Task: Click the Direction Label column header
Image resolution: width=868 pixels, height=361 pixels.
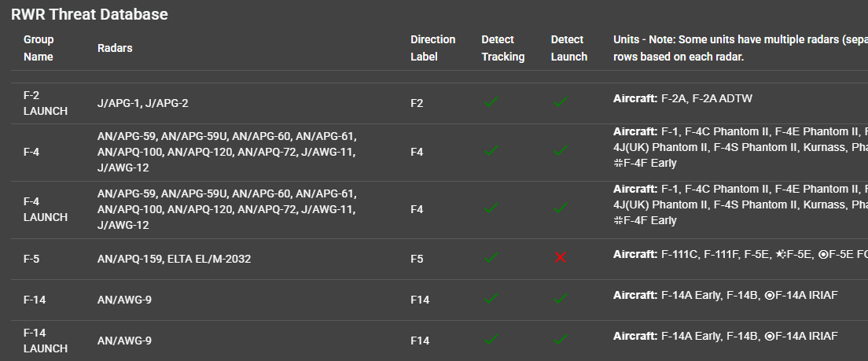Action: tap(432, 48)
